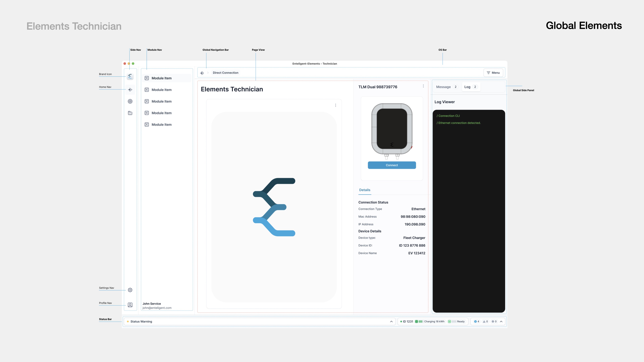Screen dimensions: 644x362
Task: Open the Menu button in navigation bar
Action: (493, 73)
